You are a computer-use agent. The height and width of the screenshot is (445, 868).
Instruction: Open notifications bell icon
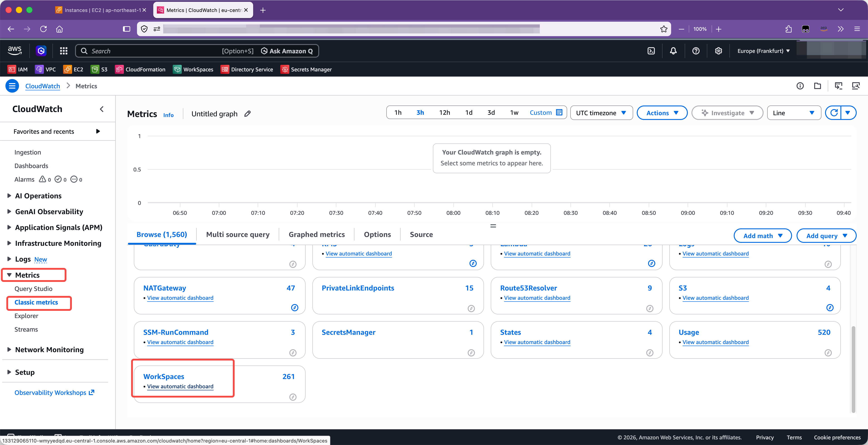673,51
